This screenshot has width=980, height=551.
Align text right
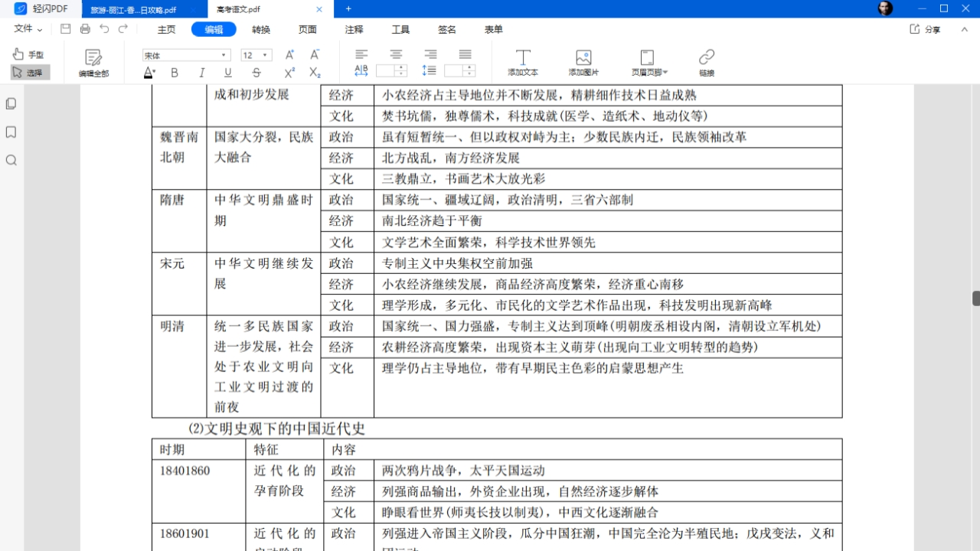(430, 54)
